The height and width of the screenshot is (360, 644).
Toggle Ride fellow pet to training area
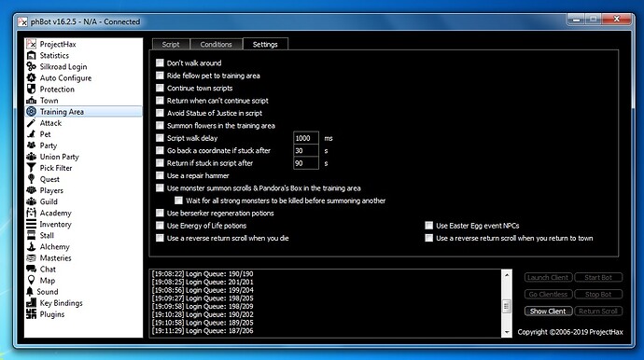pyautogui.click(x=160, y=76)
